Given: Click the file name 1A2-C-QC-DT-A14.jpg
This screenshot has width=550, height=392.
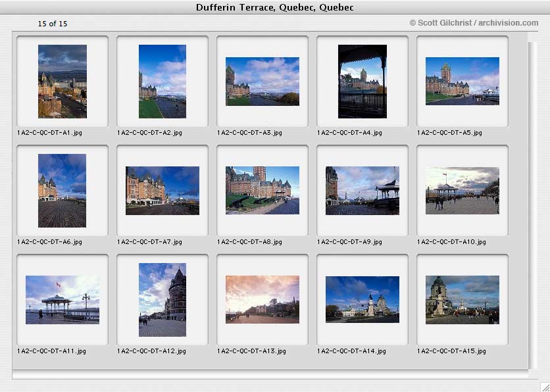Looking at the screenshot, I should pos(351,351).
